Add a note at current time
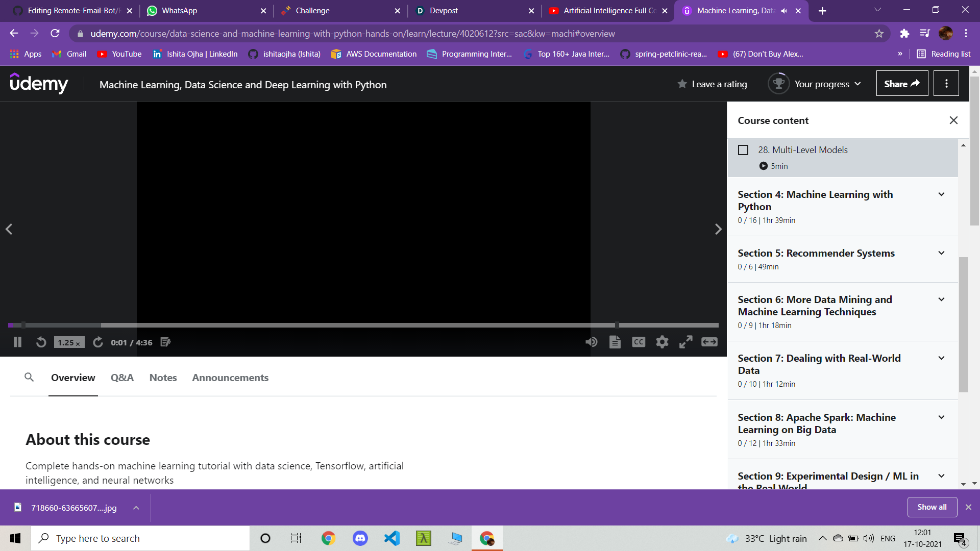The height and width of the screenshot is (551, 980). (x=165, y=342)
